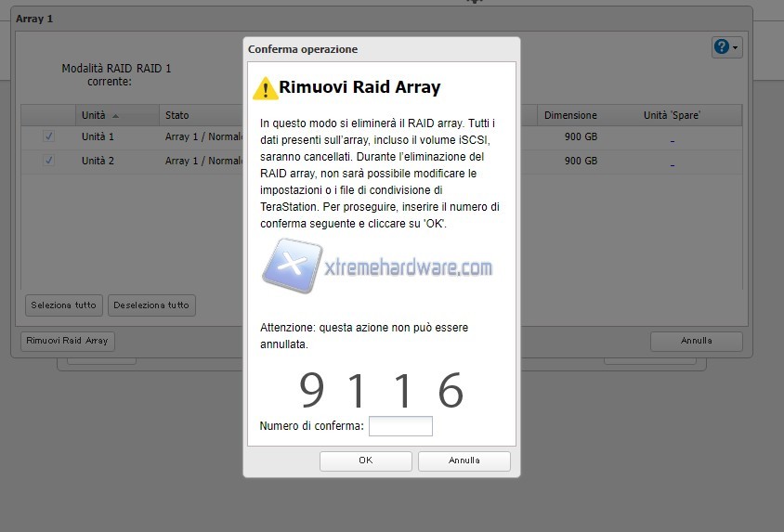
Task: Click the Rimuovi Raid Array button
Action: click(x=67, y=341)
